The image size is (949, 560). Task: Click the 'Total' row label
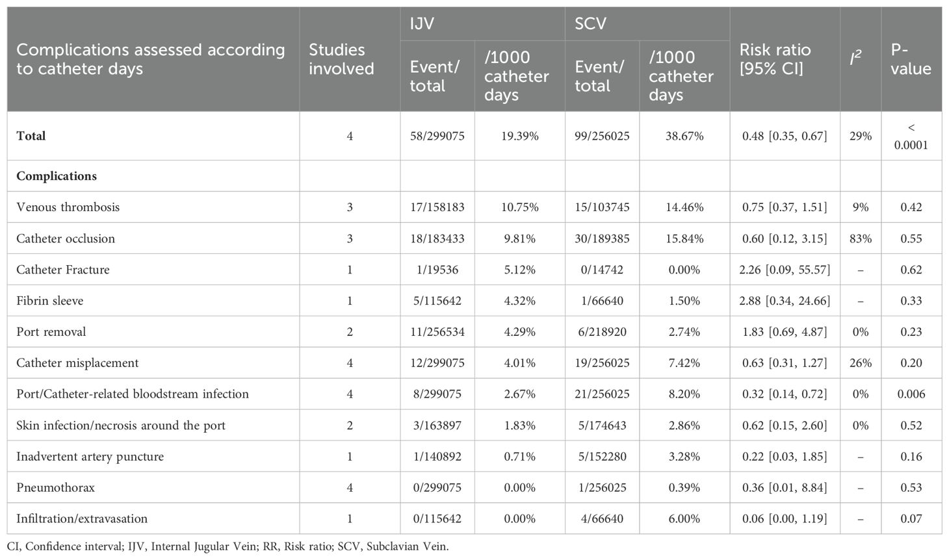[31, 136]
